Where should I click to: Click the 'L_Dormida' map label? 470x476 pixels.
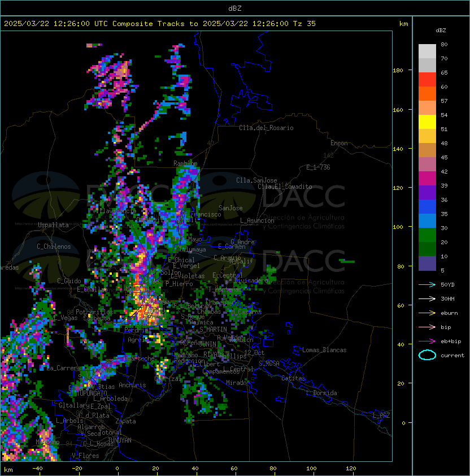click(x=321, y=393)
